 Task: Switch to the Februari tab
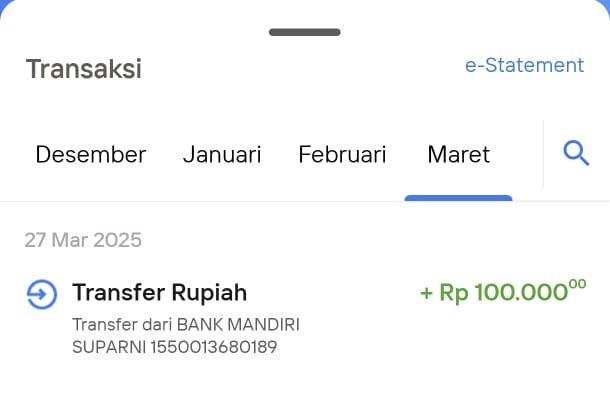342,154
